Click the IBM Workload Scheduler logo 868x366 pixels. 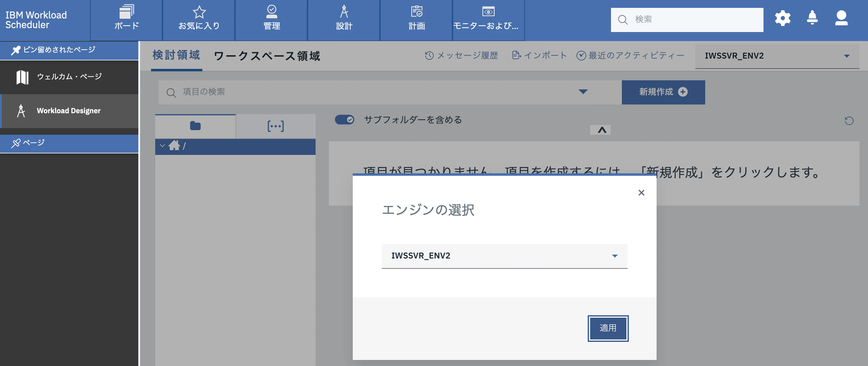(x=36, y=20)
